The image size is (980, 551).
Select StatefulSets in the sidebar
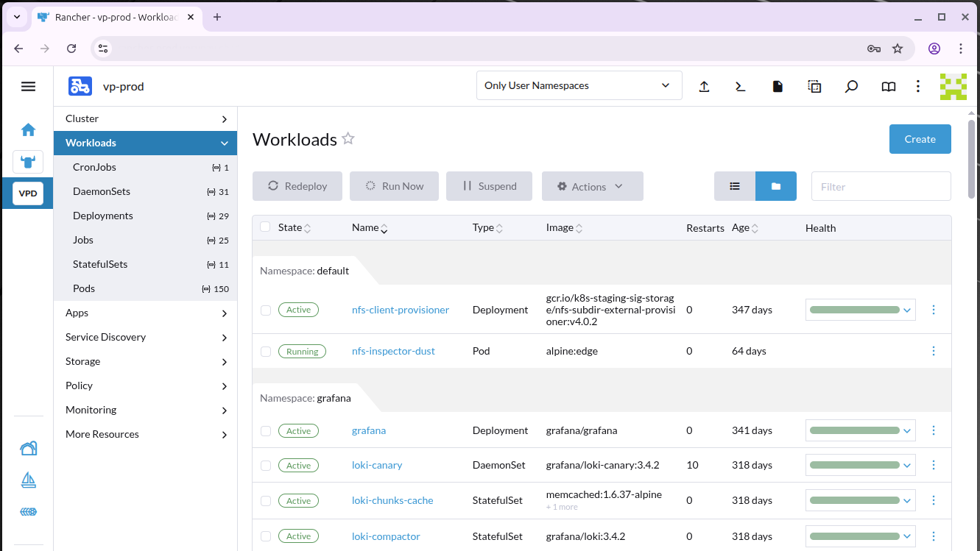point(99,264)
